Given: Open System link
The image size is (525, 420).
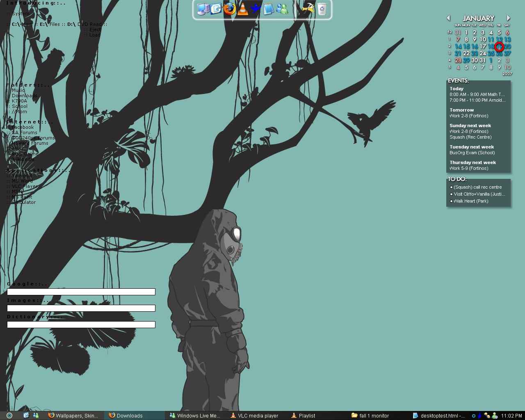Looking at the screenshot, I should (x=21, y=14).
